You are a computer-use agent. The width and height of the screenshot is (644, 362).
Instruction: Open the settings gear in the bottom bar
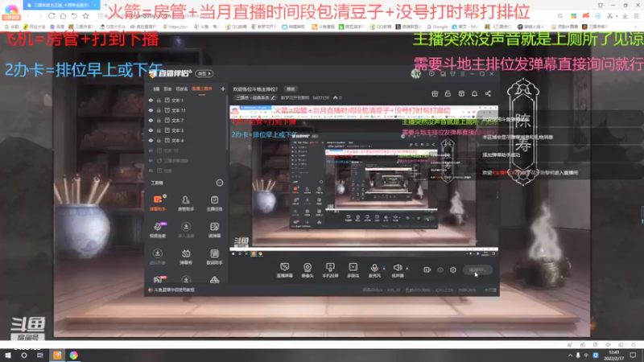(x=453, y=269)
